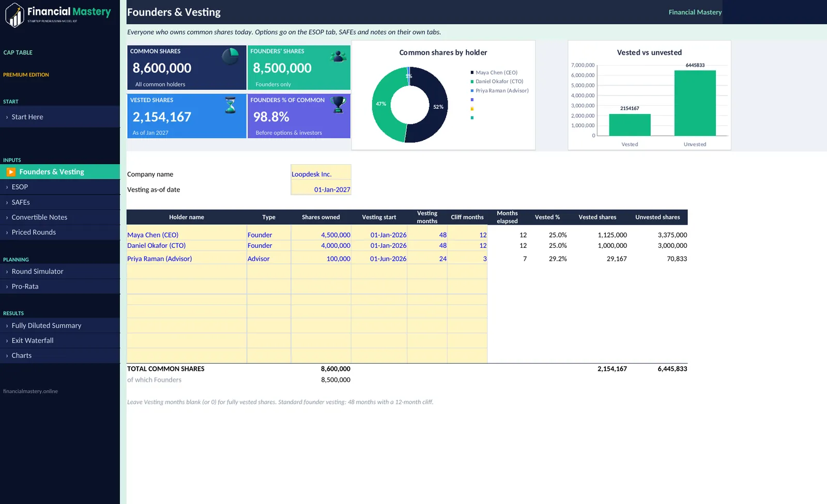Click the 6,445,833 total unvested shares value
Viewport: 827px width, 504px height.
[672, 369]
